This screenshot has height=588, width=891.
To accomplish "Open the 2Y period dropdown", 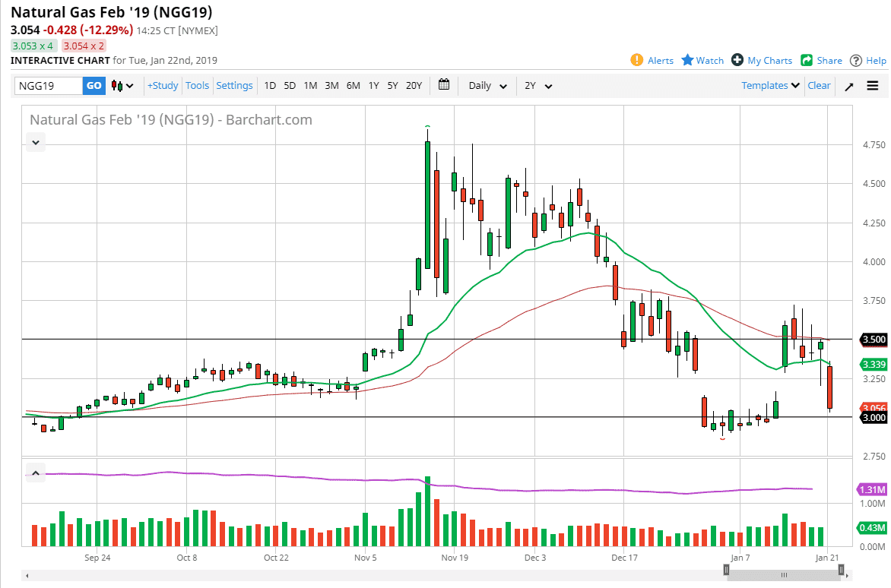I will point(537,86).
